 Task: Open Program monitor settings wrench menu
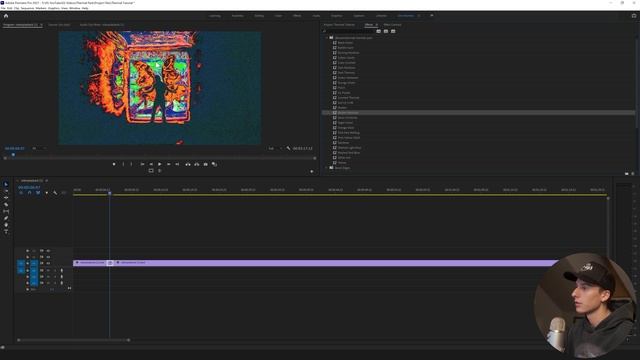(x=288, y=148)
